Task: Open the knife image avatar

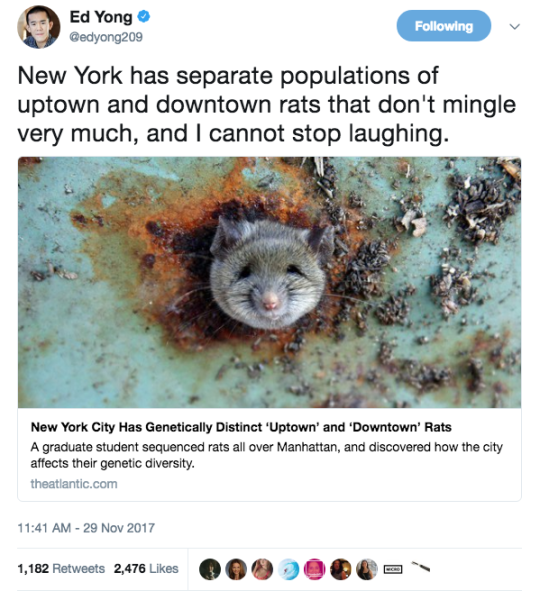Action: (x=420, y=567)
